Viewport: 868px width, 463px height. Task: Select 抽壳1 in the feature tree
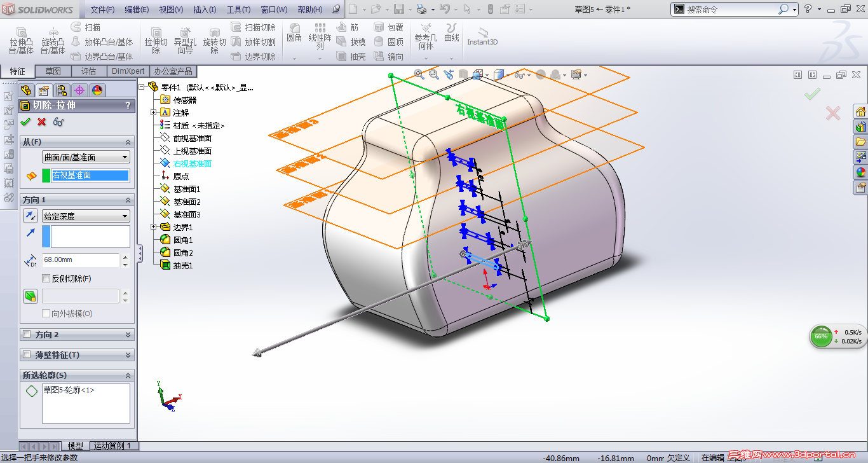click(177, 265)
